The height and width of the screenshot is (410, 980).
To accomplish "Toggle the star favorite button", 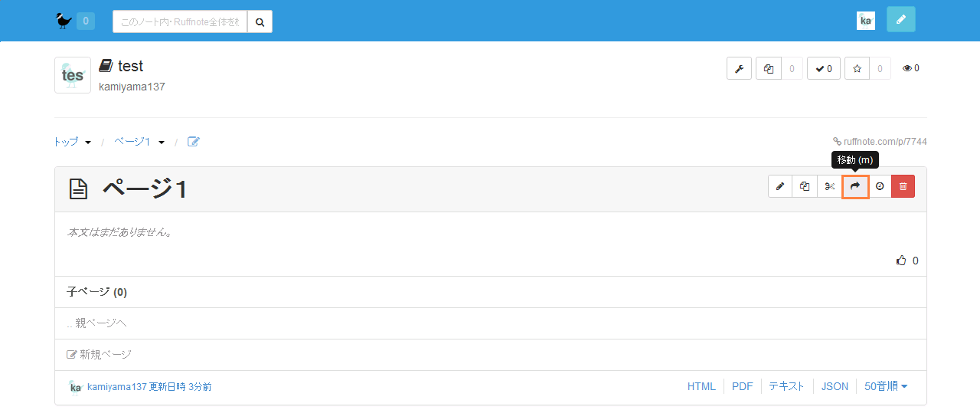I will click(857, 68).
